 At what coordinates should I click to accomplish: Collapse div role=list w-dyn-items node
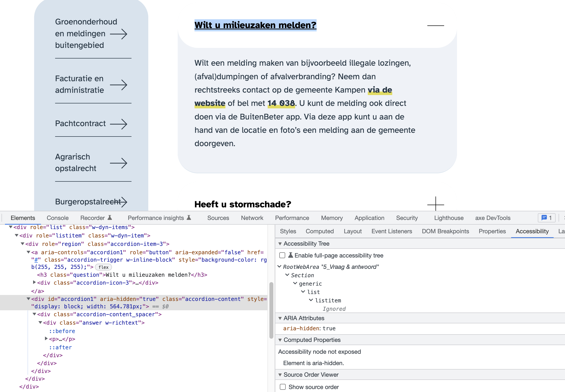tap(11, 227)
